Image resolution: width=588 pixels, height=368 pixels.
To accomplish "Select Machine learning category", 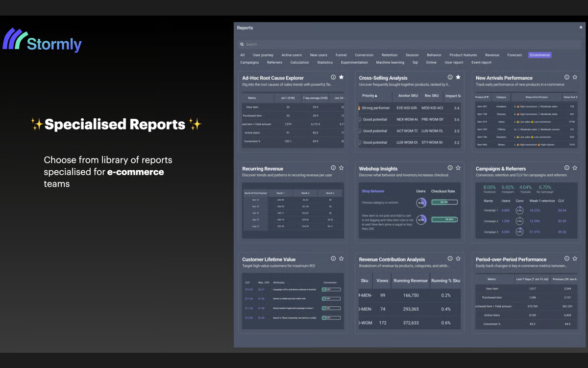I will pos(390,62).
